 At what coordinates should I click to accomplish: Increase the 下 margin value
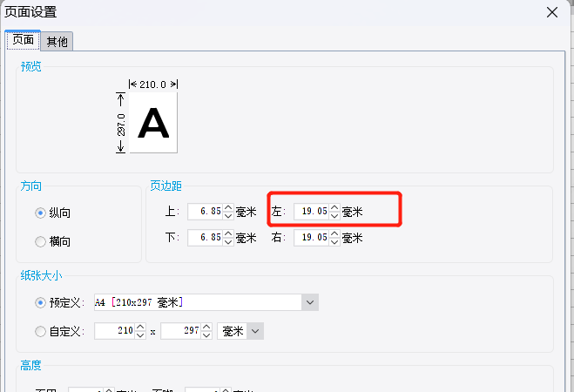tap(228, 233)
